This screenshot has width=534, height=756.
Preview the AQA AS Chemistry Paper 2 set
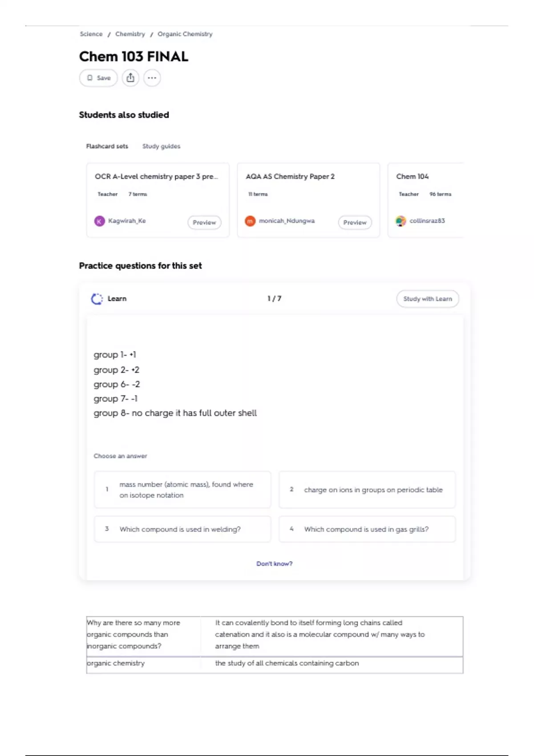click(x=355, y=222)
